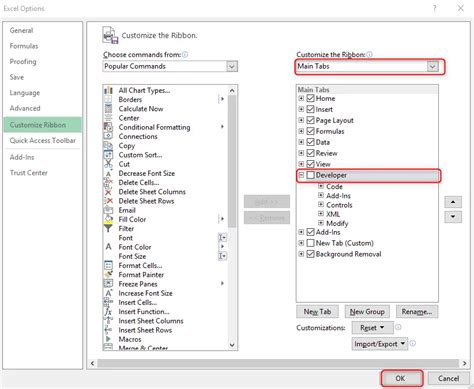
Task: Uncheck the Page Layout checkbox
Action: 310,120
